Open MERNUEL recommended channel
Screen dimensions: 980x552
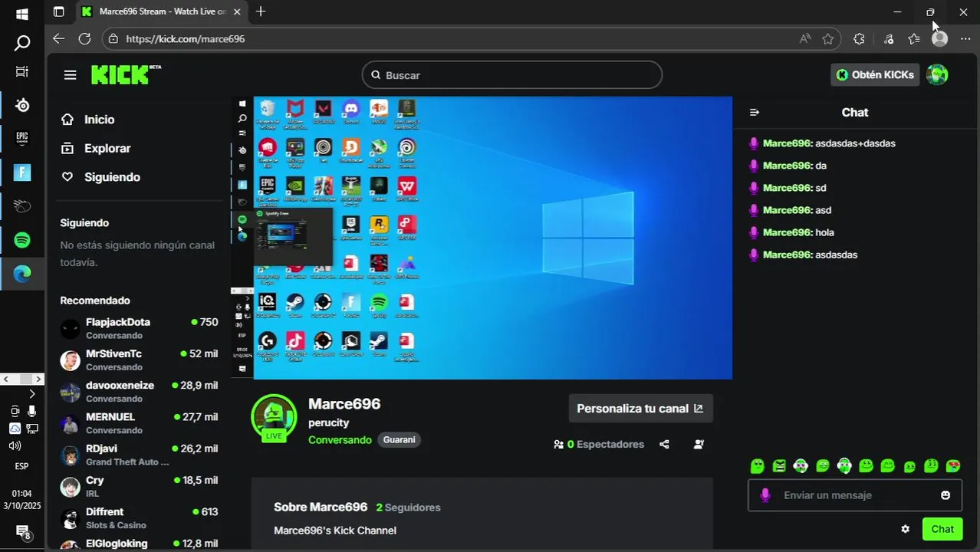point(139,422)
